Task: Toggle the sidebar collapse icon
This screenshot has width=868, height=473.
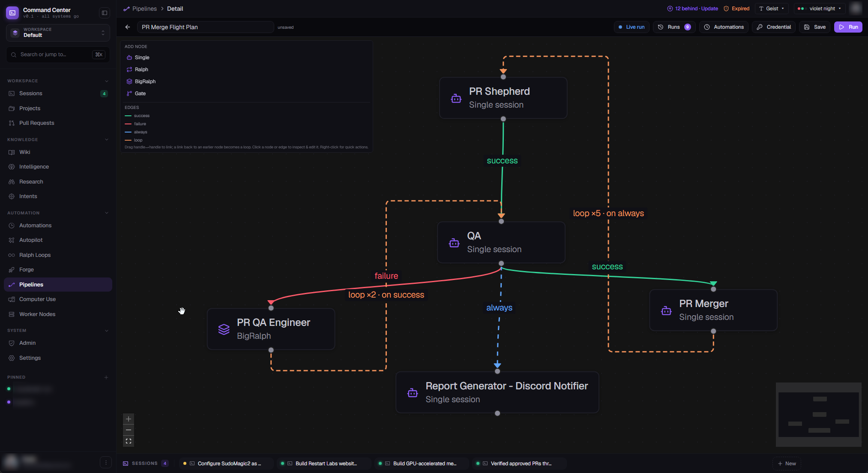Action: tap(104, 13)
